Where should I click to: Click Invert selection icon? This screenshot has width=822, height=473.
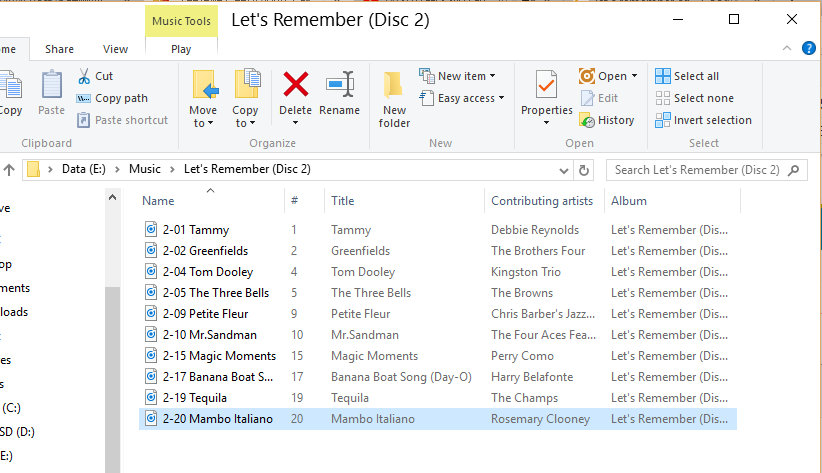(x=663, y=120)
